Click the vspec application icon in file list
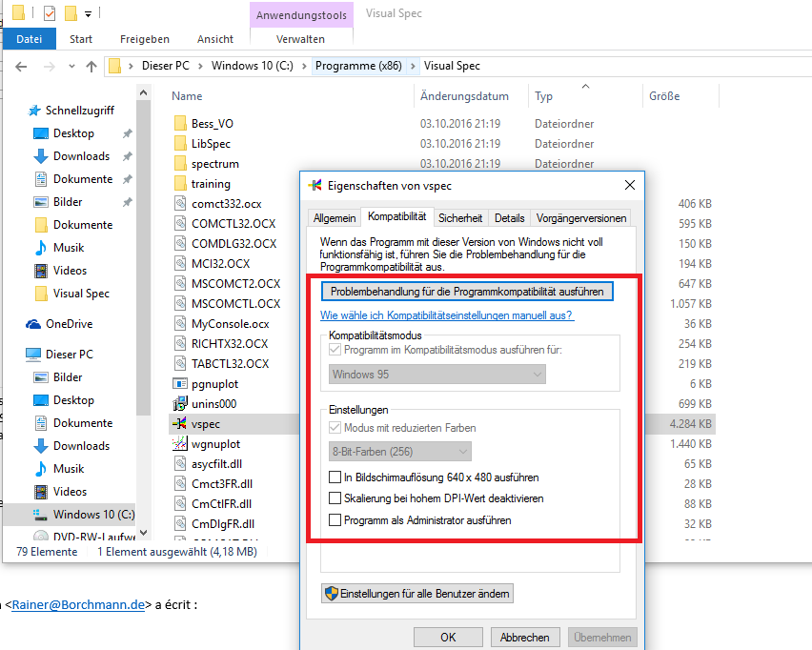This screenshot has width=812, height=650. pyautogui.click(x=180, y=422)
